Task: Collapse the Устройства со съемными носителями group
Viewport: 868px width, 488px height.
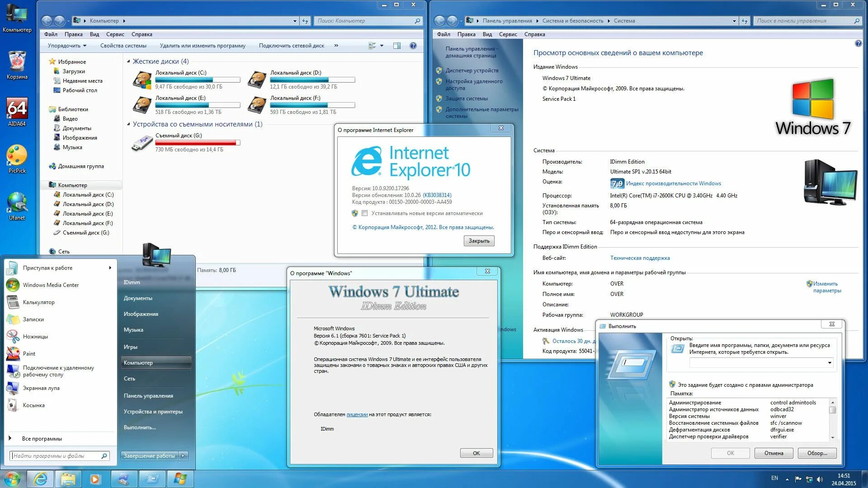Action: [128, 124]
